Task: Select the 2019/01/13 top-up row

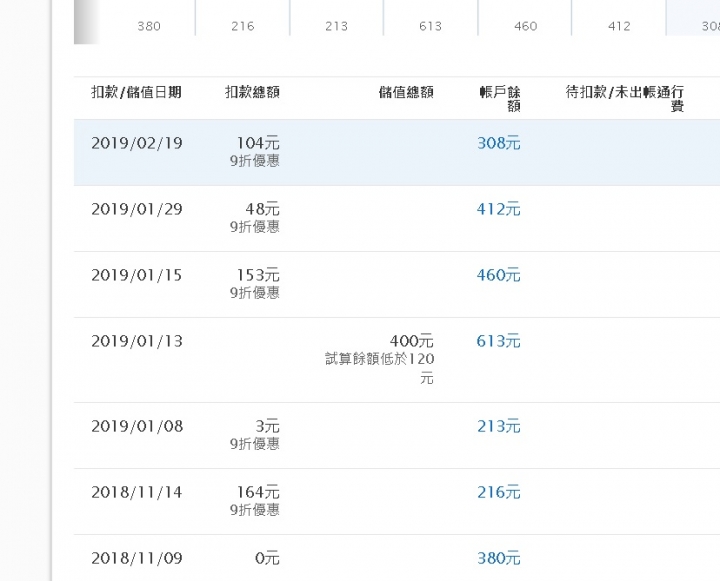Action: pos(397,360)
